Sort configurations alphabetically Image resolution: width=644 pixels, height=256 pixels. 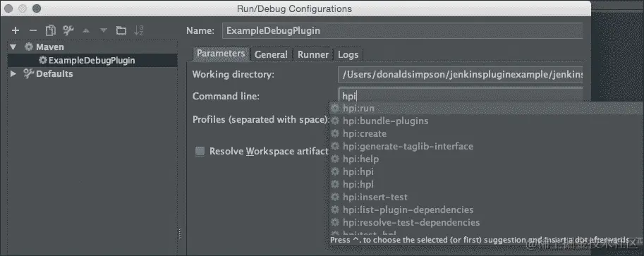tap(139, 30)
